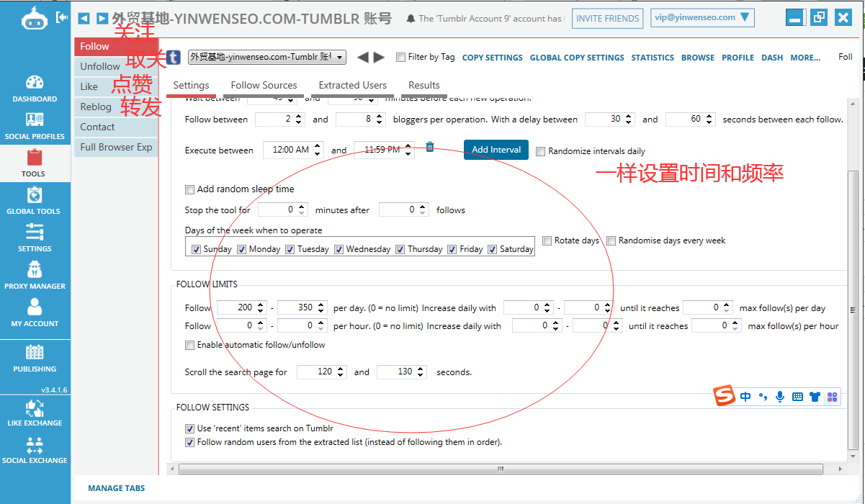Open the Publishing section
The height and width of the screenshot is (504, 865).
tap(34, 359)
